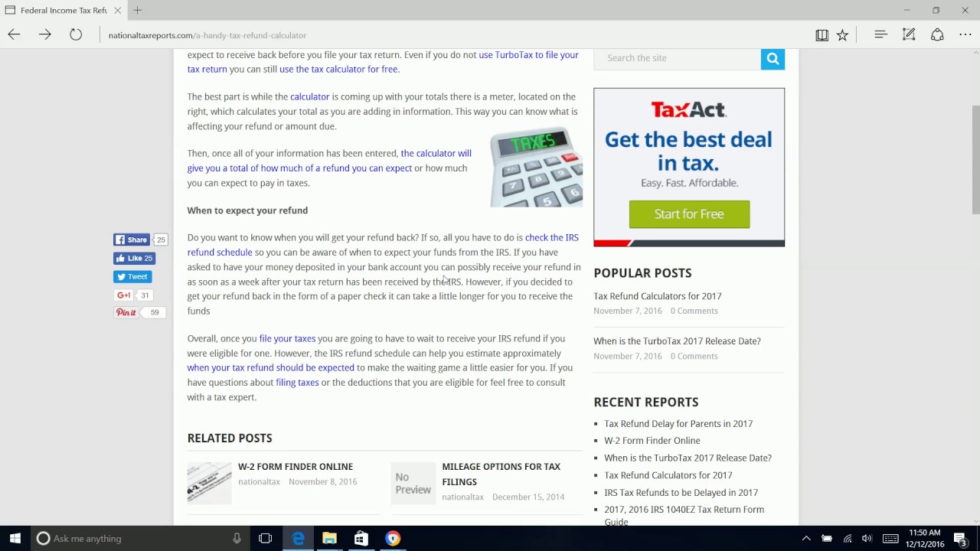The image size is (980, 551).
Task: Show hidden system tray icons
Action: [x=806, y=538]
